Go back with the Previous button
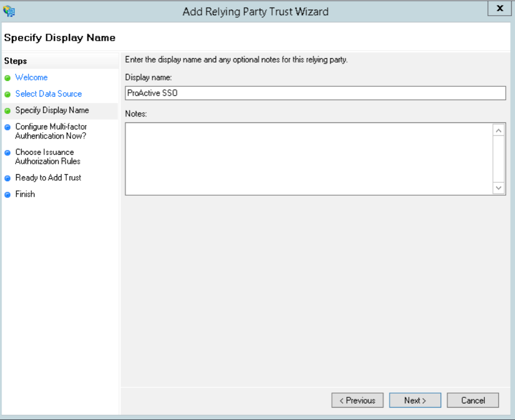 358,400
